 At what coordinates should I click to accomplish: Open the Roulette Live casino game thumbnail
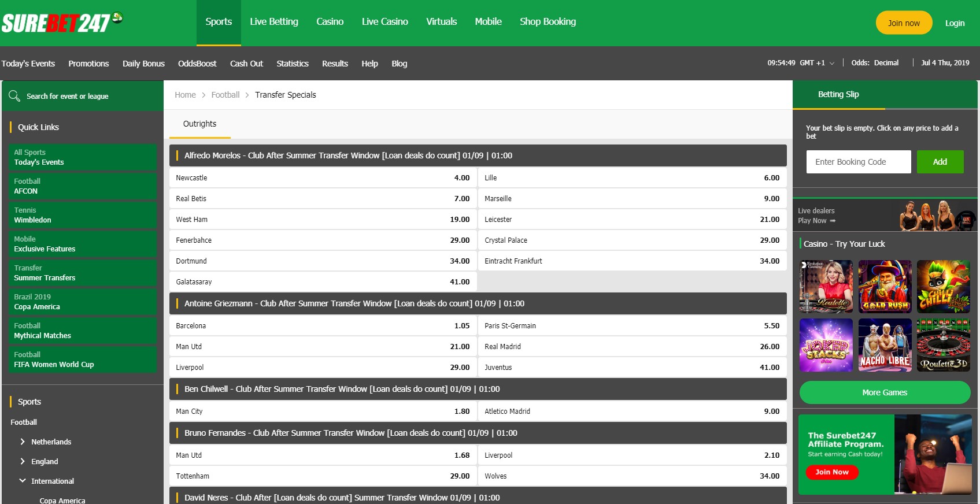tap(826, 287)
